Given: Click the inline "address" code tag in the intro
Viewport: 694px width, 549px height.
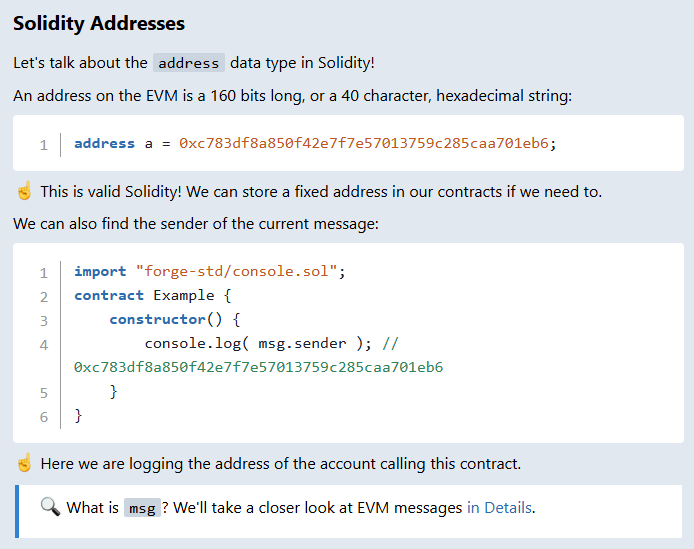Looking at the screenshot, I should point(189,62).
